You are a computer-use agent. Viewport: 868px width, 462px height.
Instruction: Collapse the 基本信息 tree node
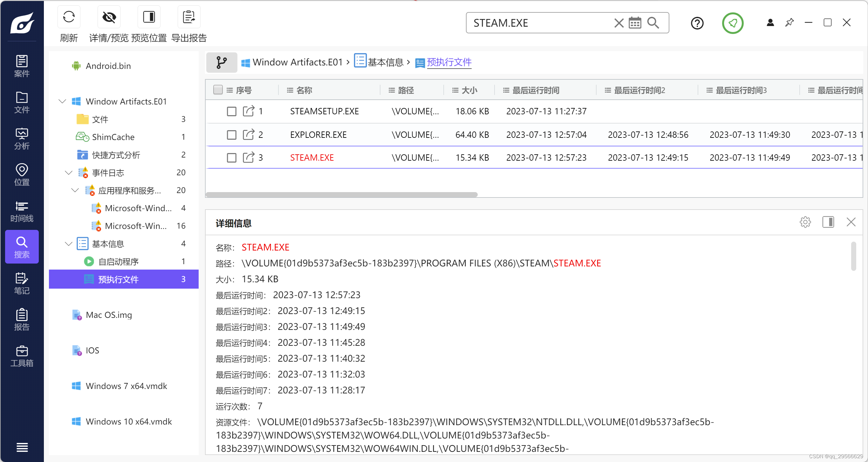69,244
